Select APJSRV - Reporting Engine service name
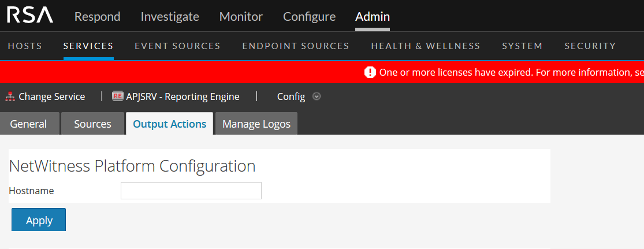 (183, 96)
